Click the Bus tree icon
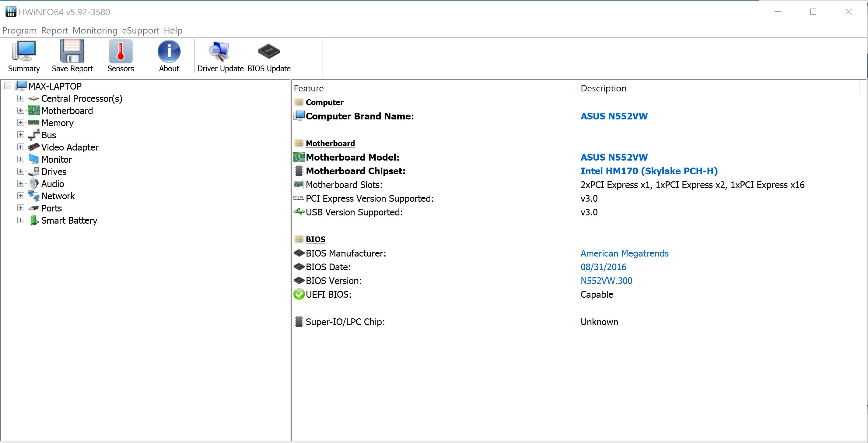This screenshot has width=868, height=443. click(x=33, y=135)
